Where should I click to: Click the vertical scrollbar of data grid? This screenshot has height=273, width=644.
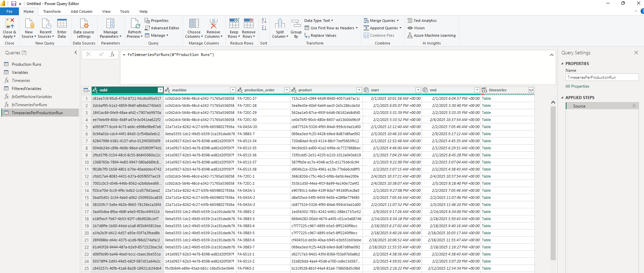(x=553, y=182)
